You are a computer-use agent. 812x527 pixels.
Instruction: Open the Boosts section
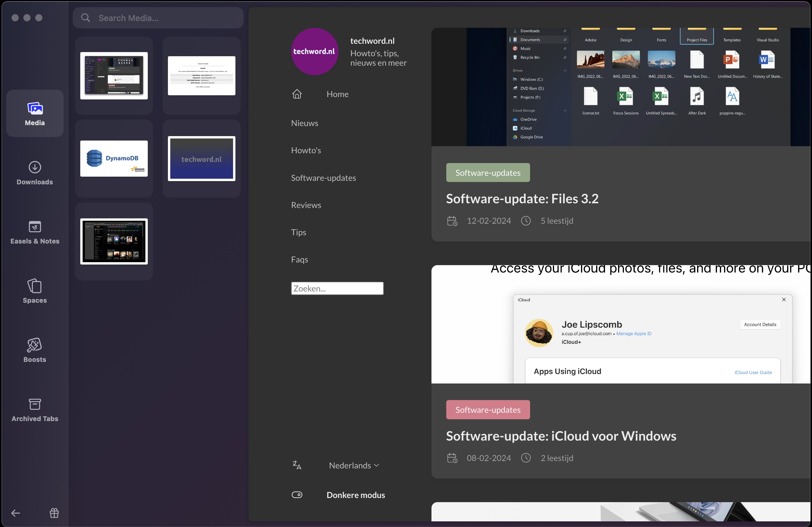(35, 350)
